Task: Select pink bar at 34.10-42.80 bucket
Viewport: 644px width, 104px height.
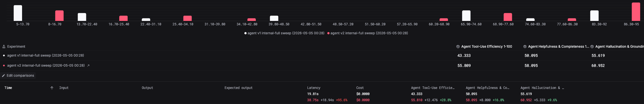Action: click(252, 20)
